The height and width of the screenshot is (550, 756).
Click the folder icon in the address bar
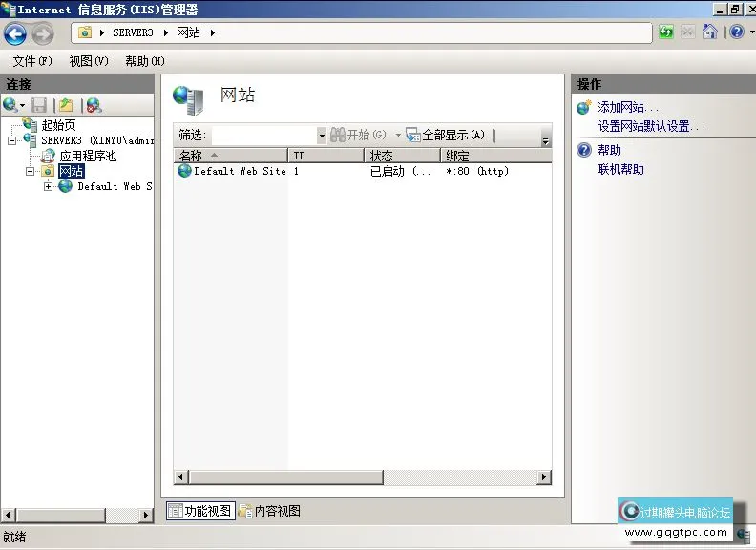85,32
